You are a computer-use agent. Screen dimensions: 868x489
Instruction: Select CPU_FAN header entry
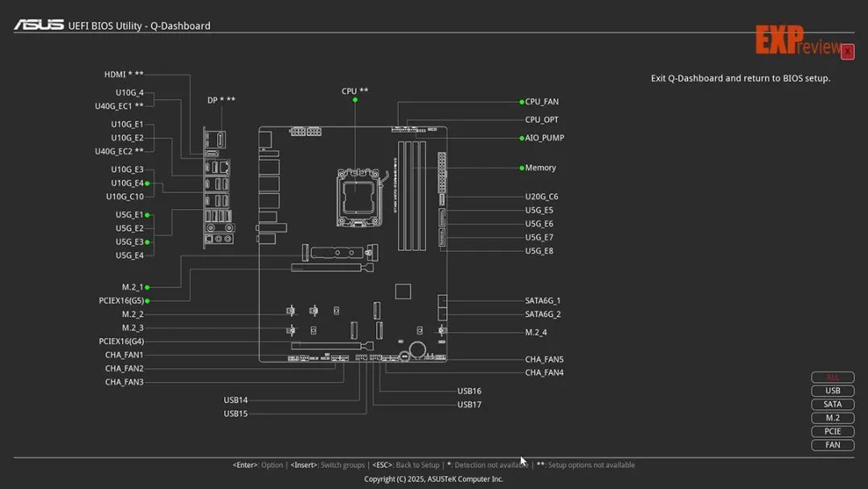pos(542,102)
